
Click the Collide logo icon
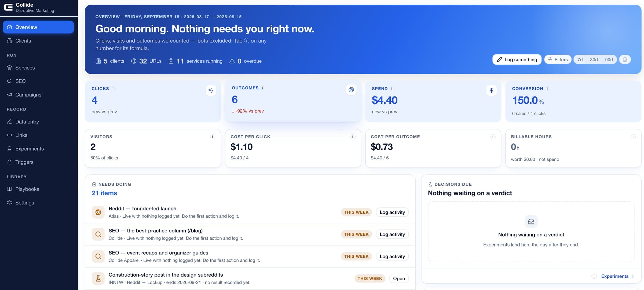click(8, 7)
